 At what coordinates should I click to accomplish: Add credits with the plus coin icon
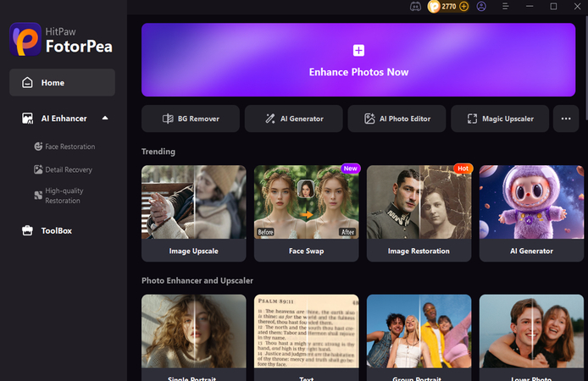coord(463,7)
